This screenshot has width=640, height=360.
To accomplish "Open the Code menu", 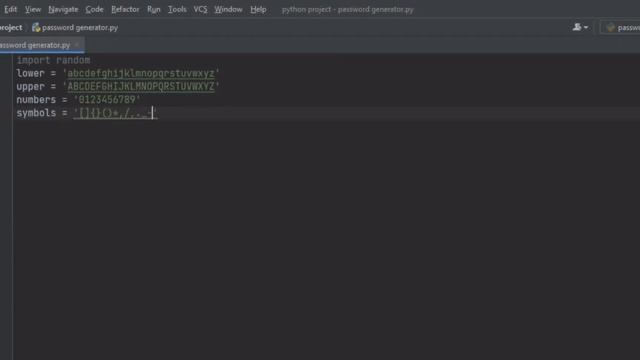I will point(94,9).
